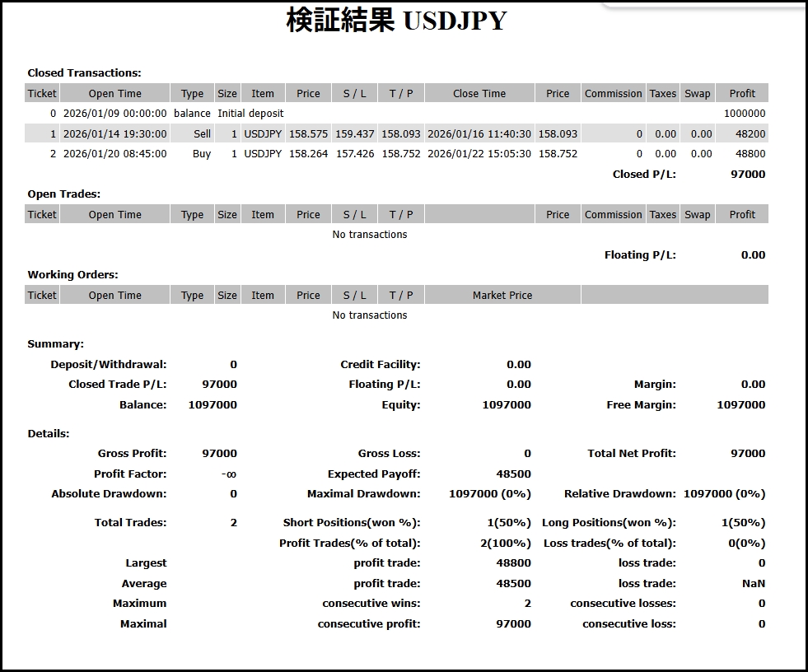808x672 pixels.
Task: Click the Buy trade close time 2026/01/22 15:05:30
Action: click(479, 154)
